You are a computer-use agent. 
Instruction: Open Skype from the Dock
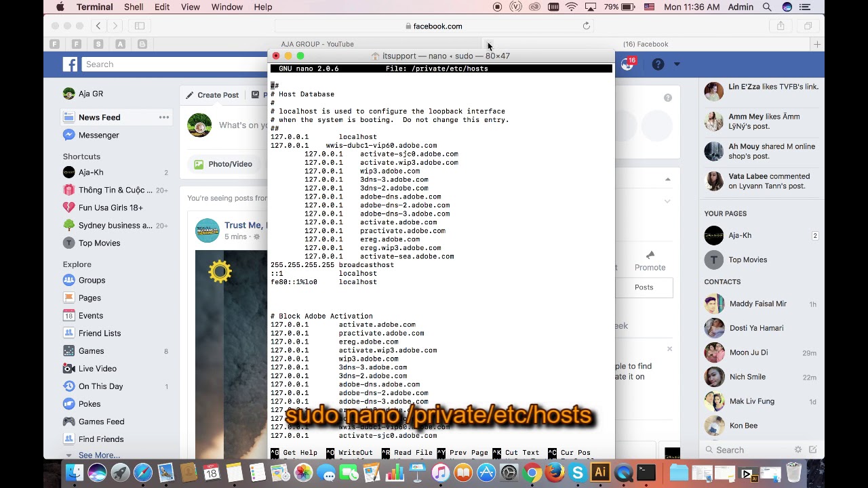point(578,472)
